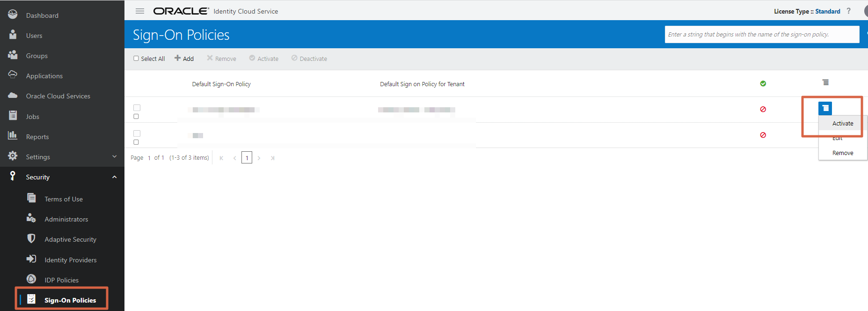Click the Adaptive Security shield icon
The image size is (868, 311).
pos(31,238)
